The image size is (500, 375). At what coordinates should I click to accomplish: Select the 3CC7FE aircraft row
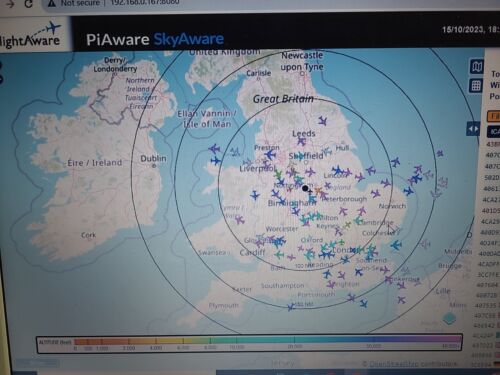(489, 275)
